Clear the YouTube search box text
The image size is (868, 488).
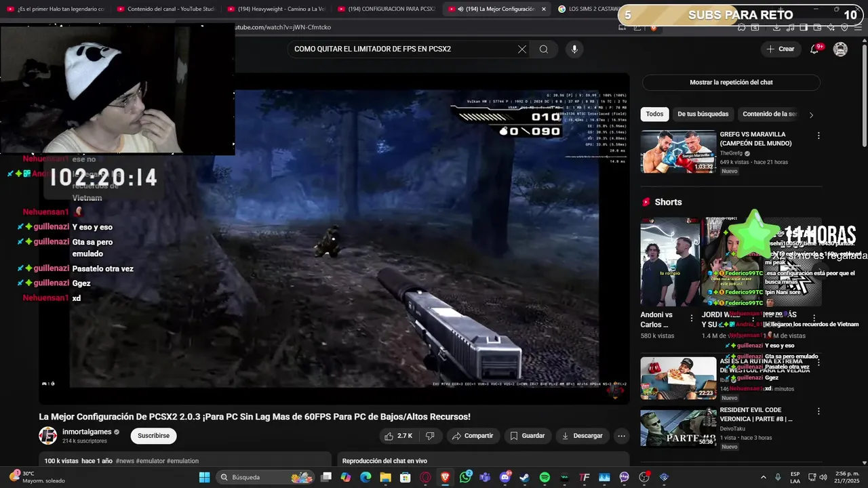point(521,49)
